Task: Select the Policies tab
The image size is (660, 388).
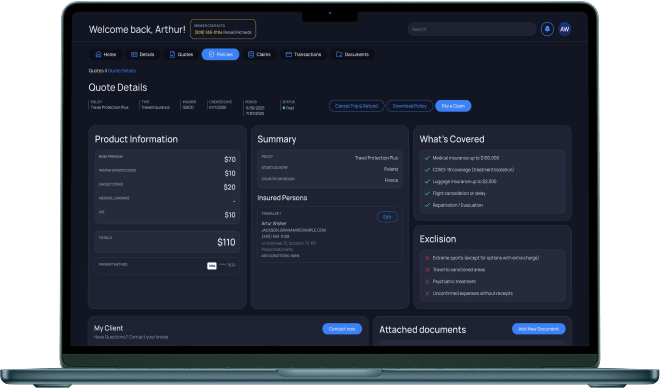Action: pyautogui.click(x=221, y=54)
